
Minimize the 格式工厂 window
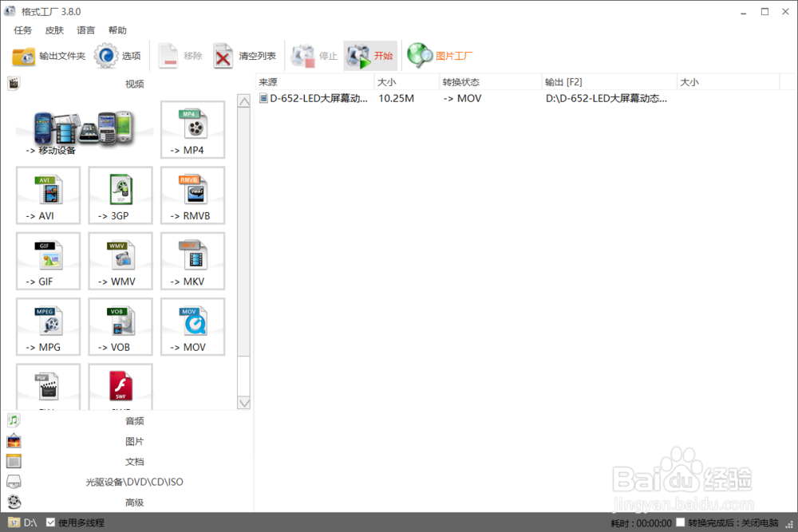(x=744, y=12)
